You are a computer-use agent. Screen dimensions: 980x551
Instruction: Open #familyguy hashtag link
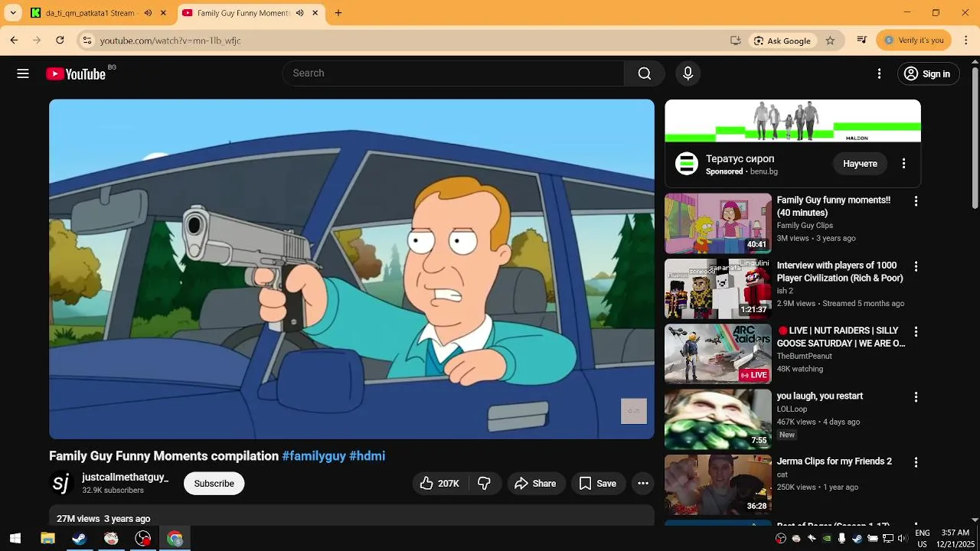[x=314, y=456]
